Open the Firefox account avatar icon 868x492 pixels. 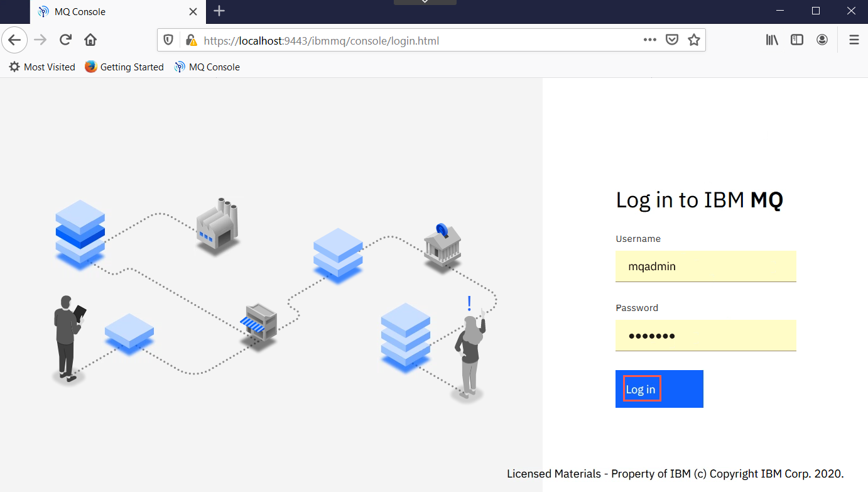pos(822,40)
